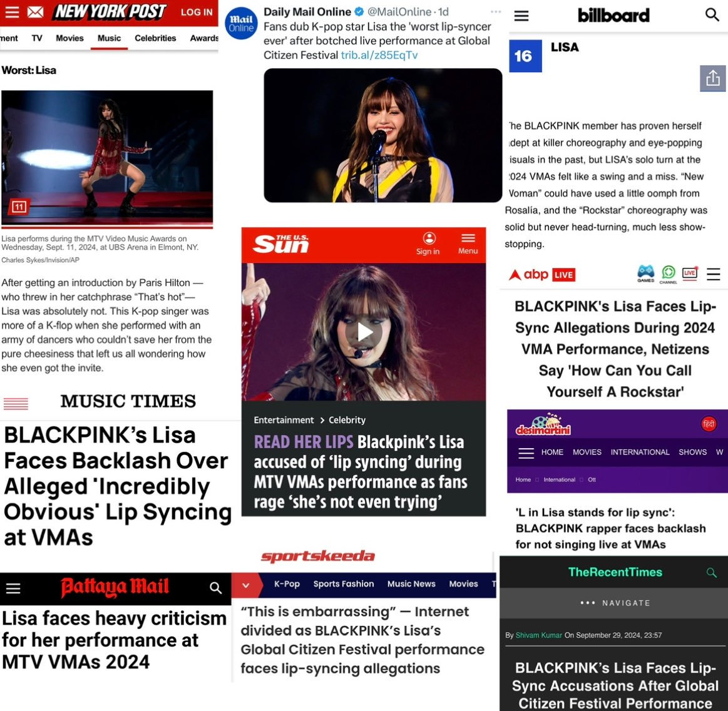Open the 'READ HER LIPS' Sun headline

click(x=361, y=472)
